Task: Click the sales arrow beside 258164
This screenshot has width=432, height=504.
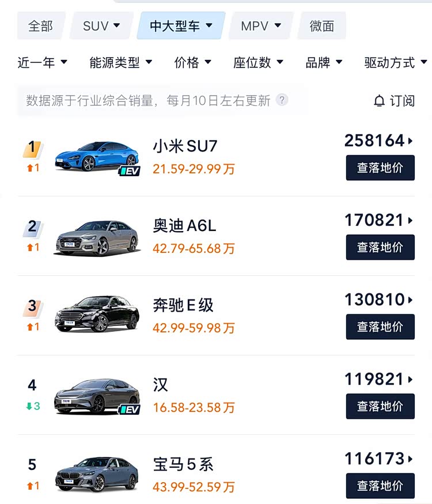Action: 411,141
